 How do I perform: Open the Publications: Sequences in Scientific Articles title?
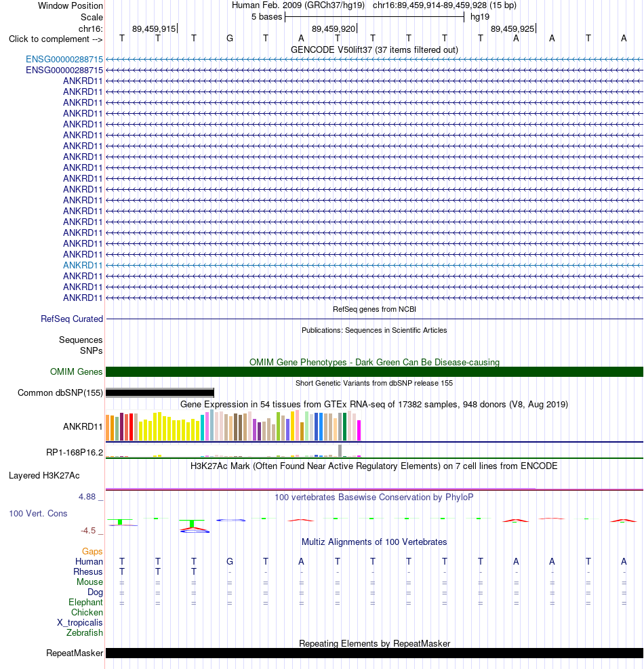pos(374,330)
